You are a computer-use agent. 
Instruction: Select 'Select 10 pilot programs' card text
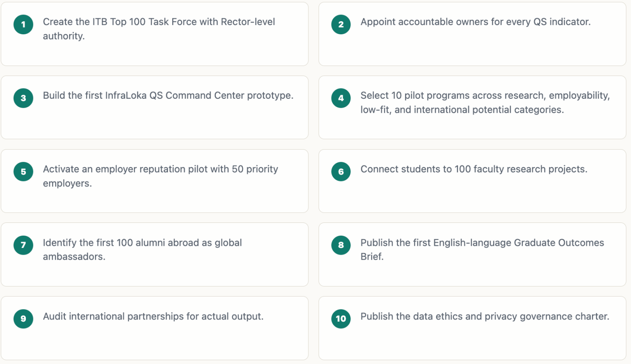485,103
